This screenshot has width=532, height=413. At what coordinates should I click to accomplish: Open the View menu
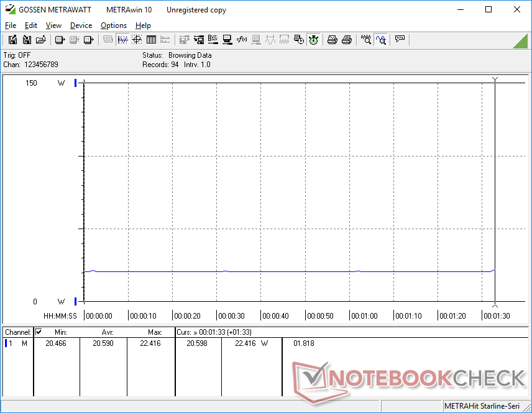pos(53,25)
